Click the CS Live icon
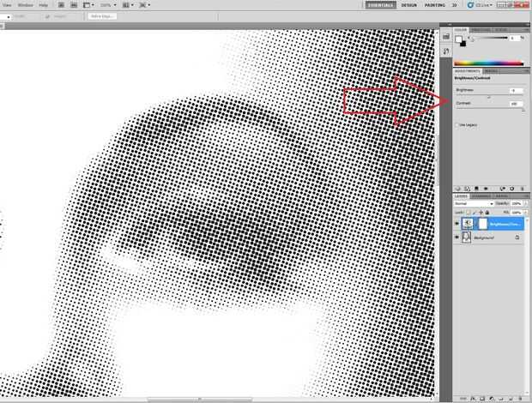 (470, 5)
